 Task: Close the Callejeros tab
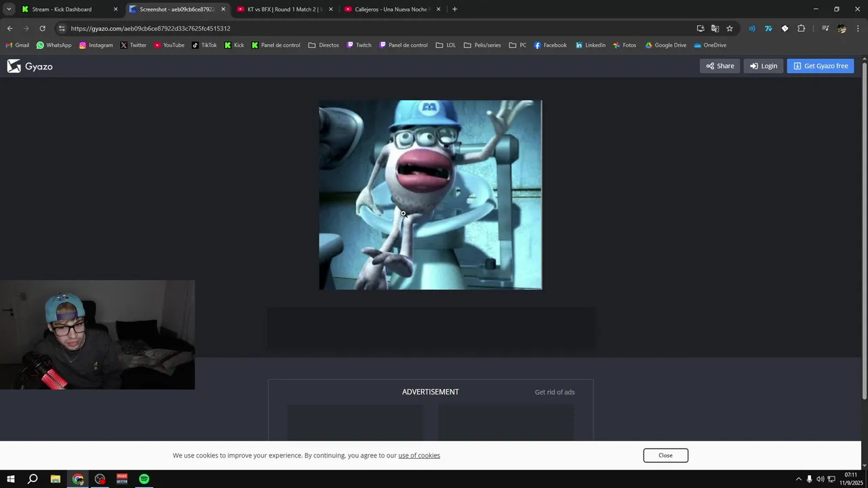click(x=438, y=9)
